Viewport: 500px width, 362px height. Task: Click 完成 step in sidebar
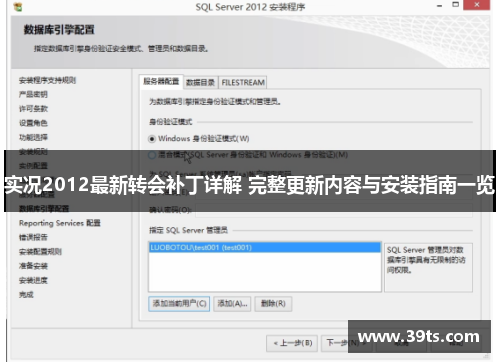coord(26,295)
